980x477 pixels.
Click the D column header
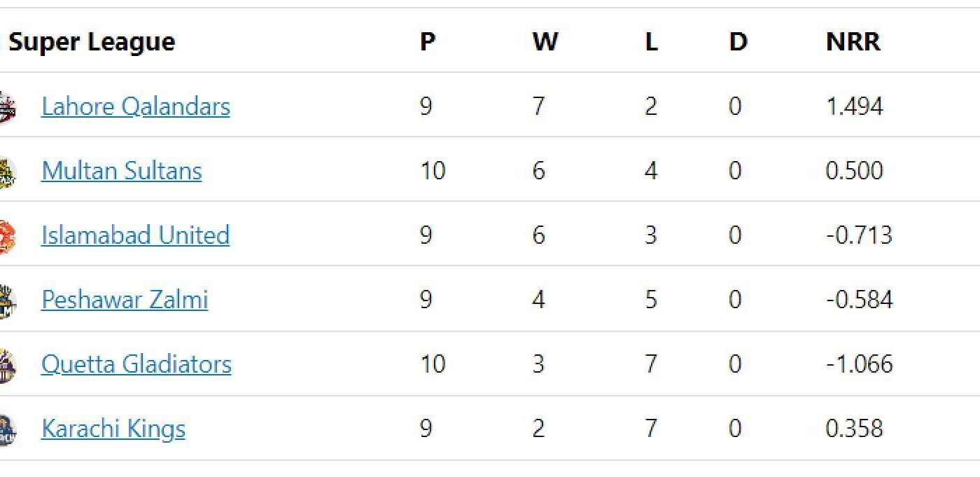[736, 41]
